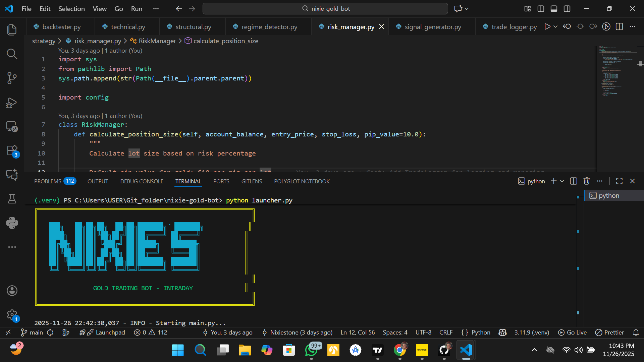Open the notifications bell
Viewport: 644px width, 362px height.
[636, 333]
